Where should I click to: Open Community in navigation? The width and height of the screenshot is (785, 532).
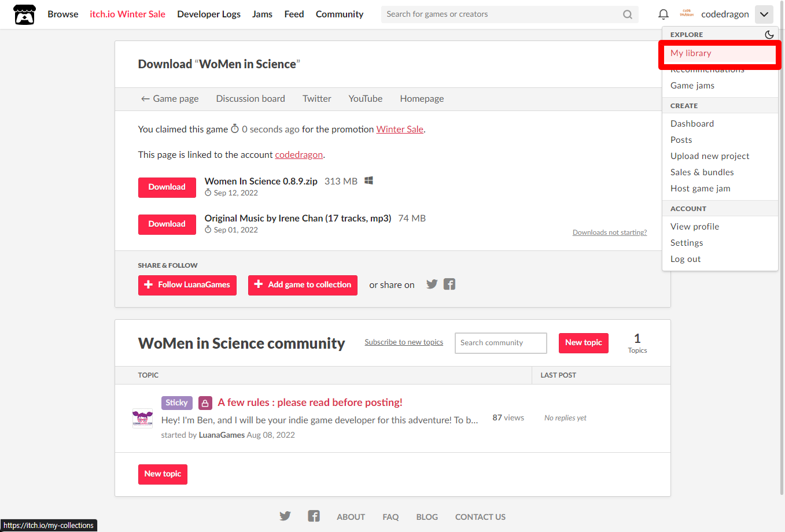tap(340, 14)
